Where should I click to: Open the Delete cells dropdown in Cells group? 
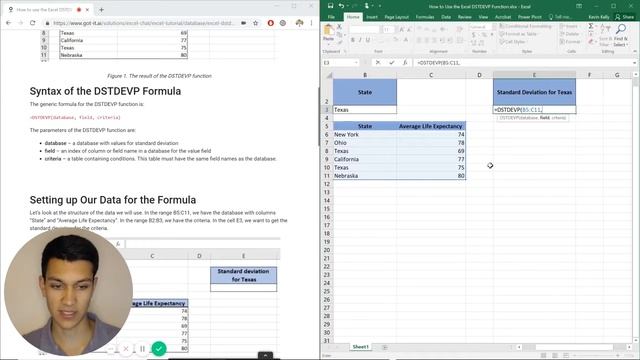[570, 34]
